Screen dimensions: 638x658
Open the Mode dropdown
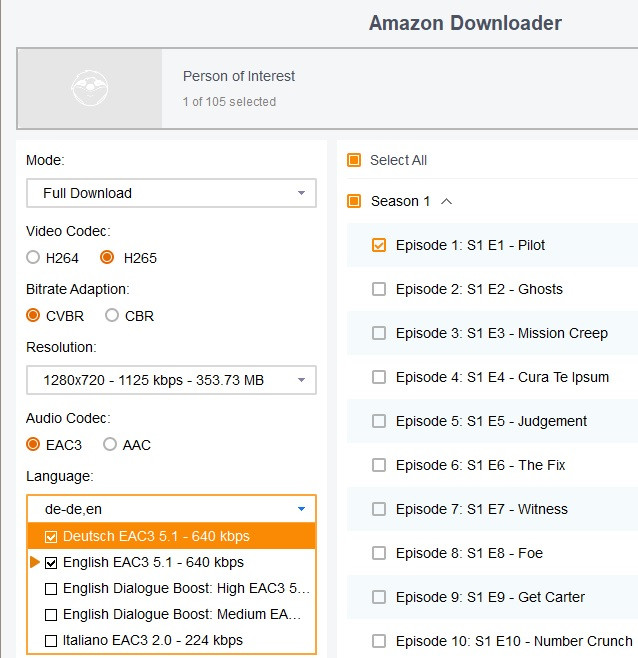pyautogui.click(x=171, y=193)
